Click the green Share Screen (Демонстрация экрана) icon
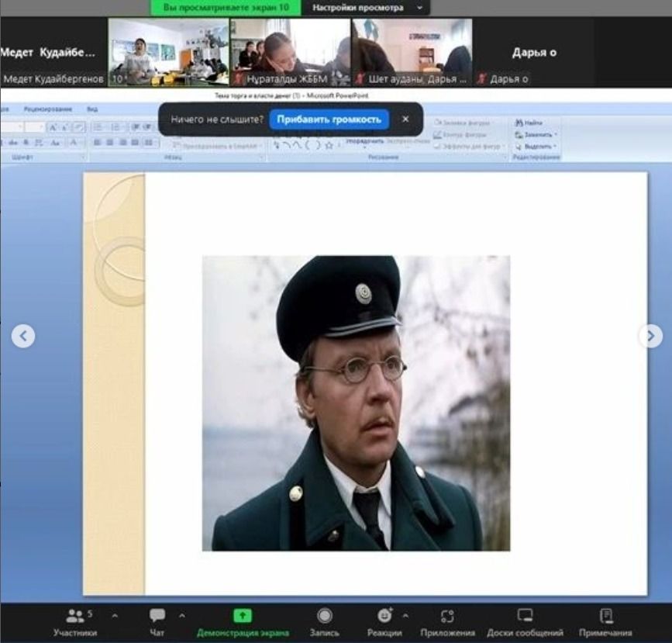The height and width of the screenshot is (643, 672). (243, 616)
